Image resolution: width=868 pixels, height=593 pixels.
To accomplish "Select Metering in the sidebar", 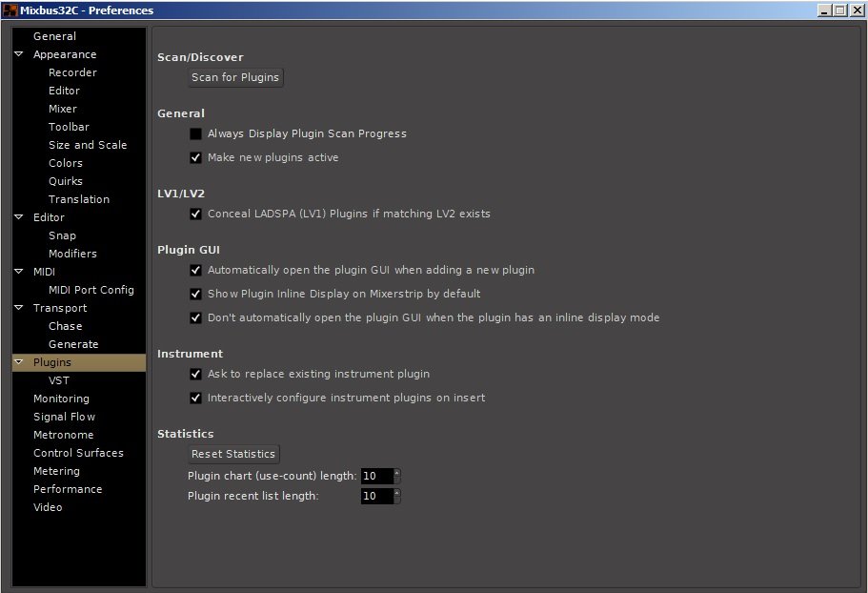I will click(x=56, y=471).
